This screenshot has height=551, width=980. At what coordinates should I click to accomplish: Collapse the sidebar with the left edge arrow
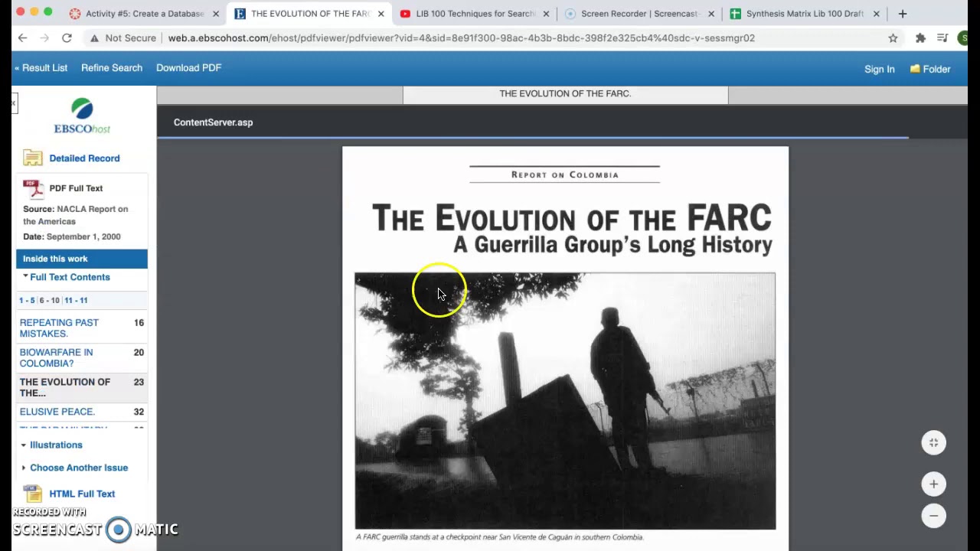[x=14, y=103]
